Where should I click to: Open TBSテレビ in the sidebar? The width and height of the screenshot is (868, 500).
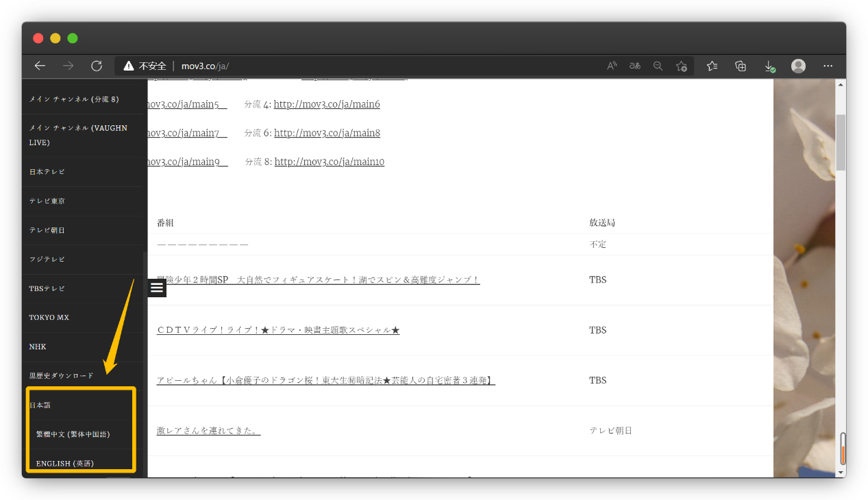tap(47, 288)
